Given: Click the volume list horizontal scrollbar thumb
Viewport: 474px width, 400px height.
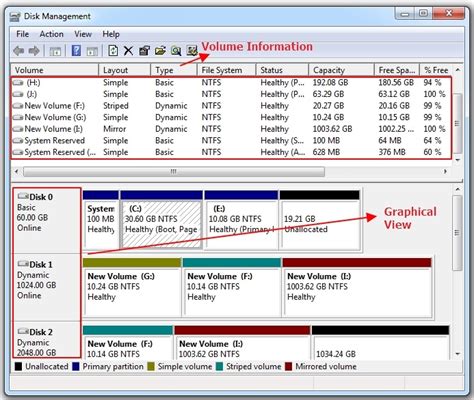Looking at the screenshot, I should pos(174,172).
